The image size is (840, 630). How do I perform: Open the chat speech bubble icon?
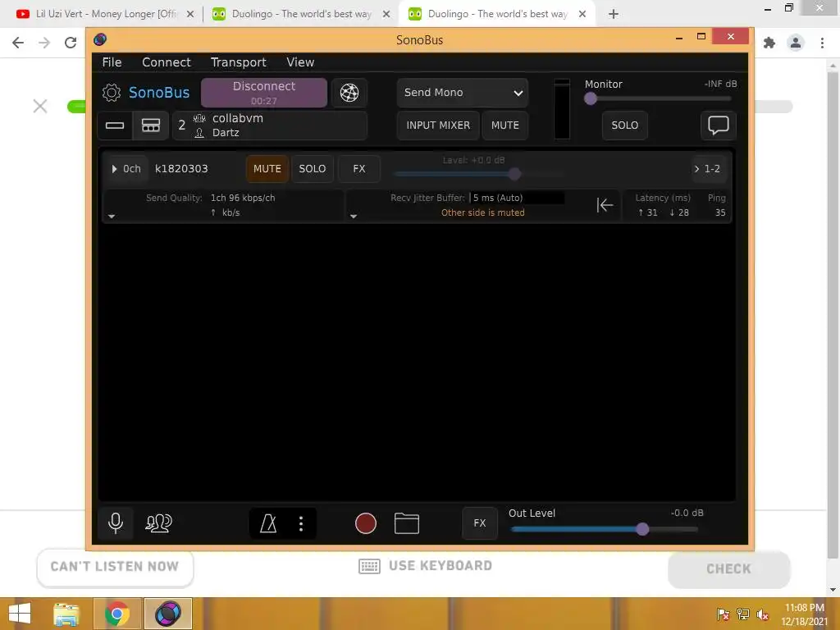coord(718,126)
